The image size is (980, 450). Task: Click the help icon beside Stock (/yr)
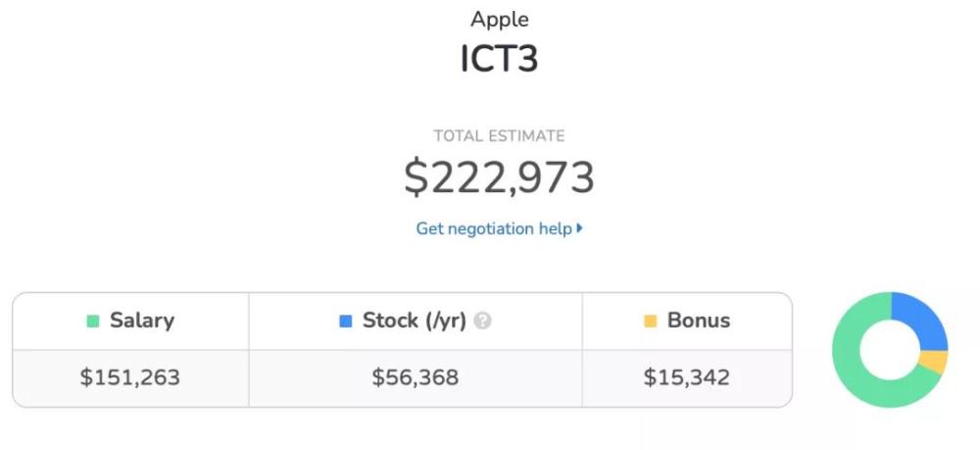pyautogui.click(x=482, y=321)
